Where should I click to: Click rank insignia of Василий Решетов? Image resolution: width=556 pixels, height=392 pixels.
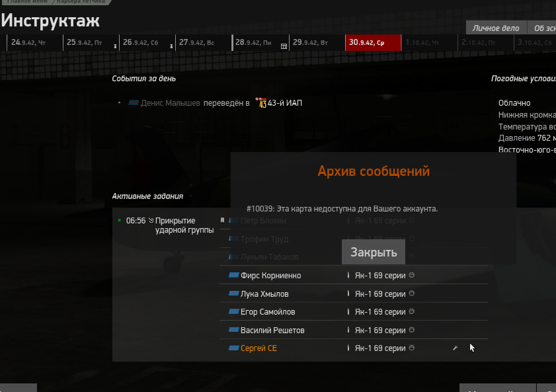coord(233,330)
